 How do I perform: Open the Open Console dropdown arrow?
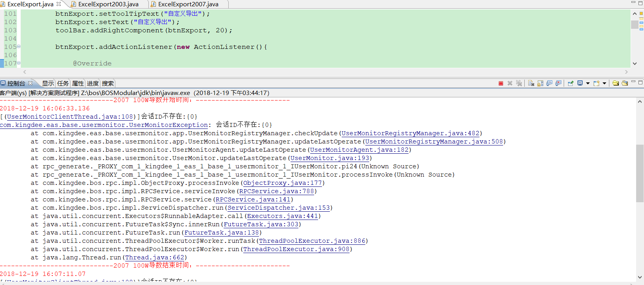pos(604,83)
